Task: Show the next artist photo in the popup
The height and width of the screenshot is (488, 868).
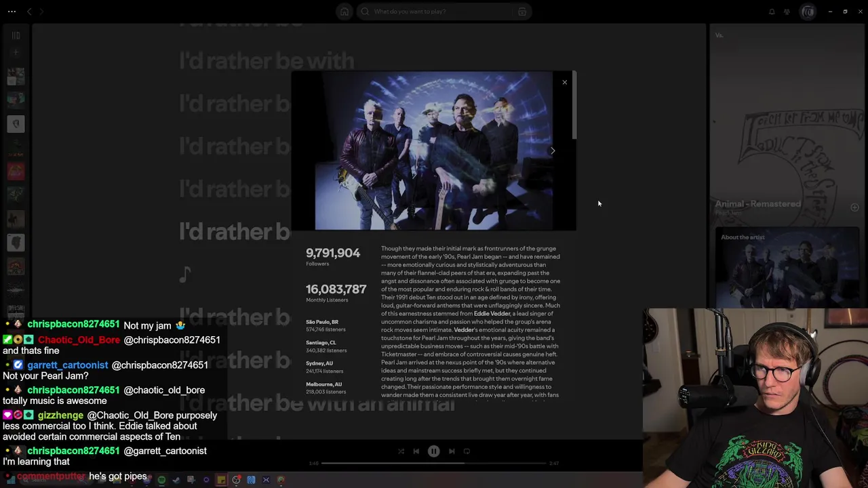Action: click(x=553, y=150)
